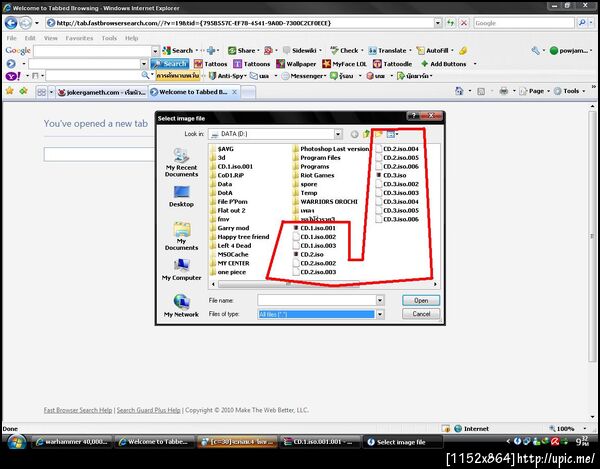Select the Left 4 Dead folder
The width and height of the screenshot is (600, 469).
point(230,246)
